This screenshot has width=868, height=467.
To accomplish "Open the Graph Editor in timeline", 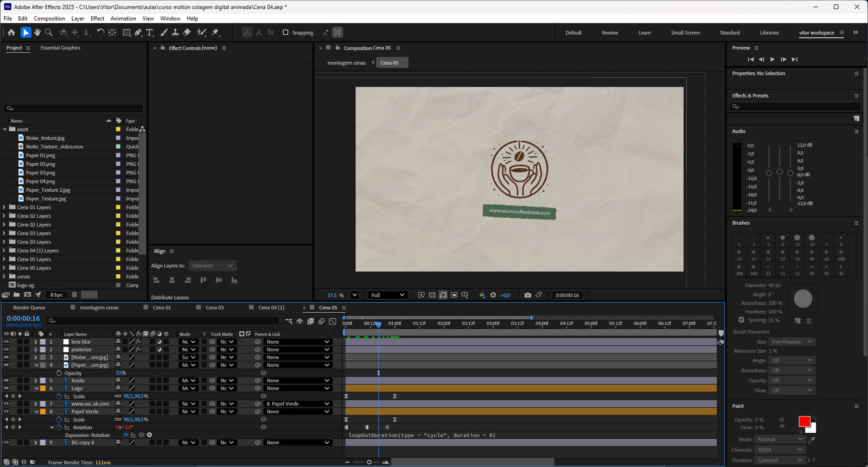I will point(333,321).
